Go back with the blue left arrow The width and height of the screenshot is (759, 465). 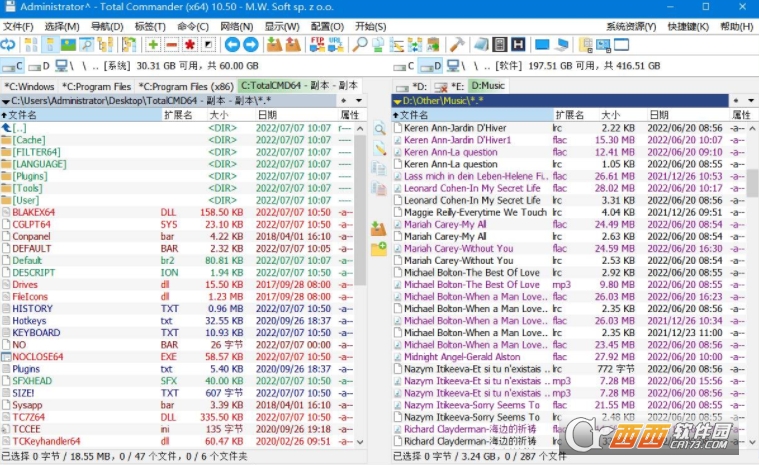point(232,44)
